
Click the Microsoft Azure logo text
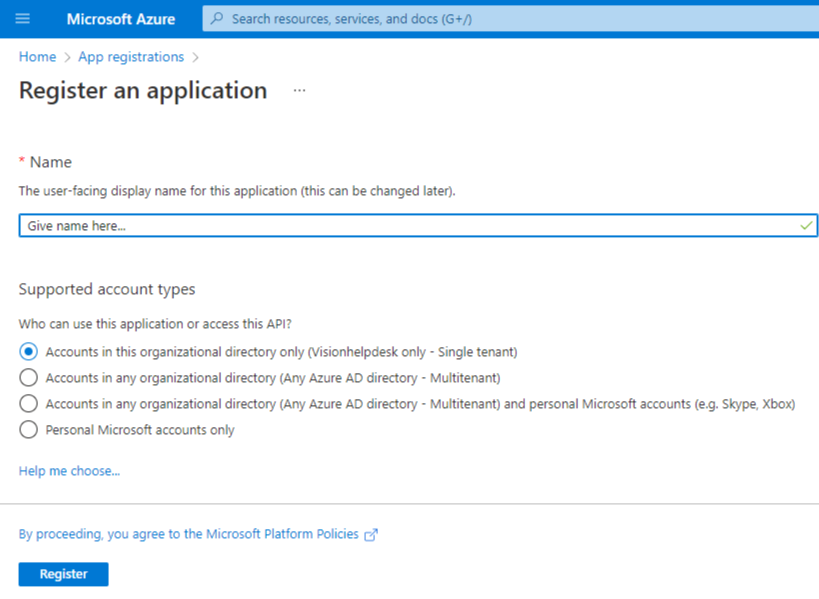coord(121,19)
